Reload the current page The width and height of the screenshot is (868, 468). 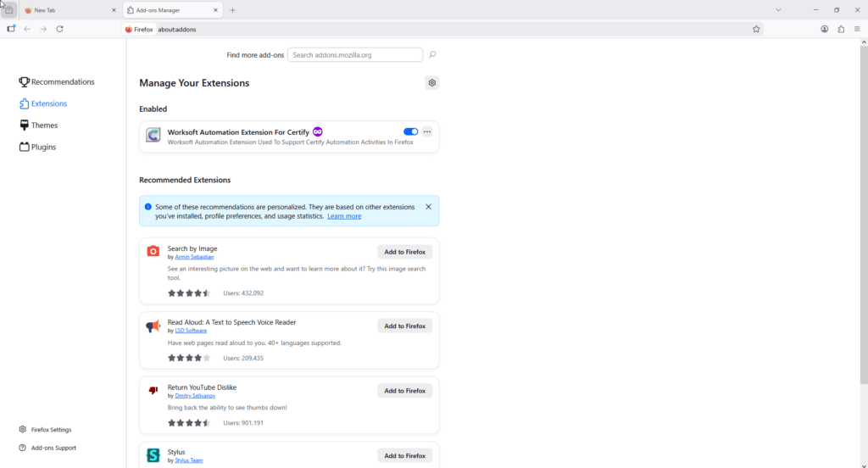point(60,30)
